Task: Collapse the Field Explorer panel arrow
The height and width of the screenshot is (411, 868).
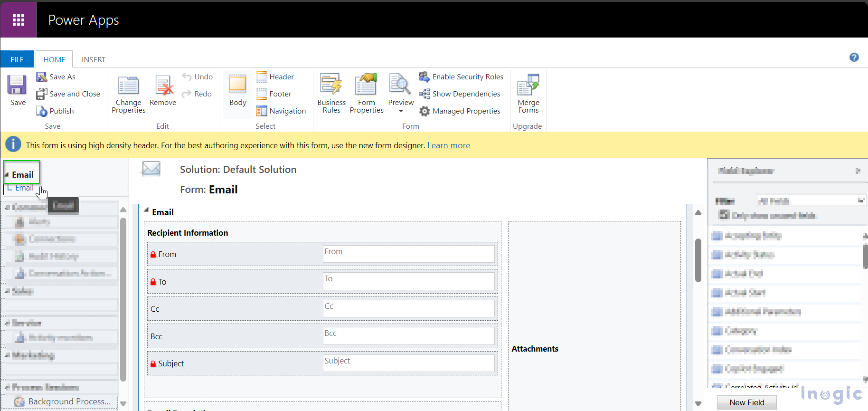Action: [858, 171]
